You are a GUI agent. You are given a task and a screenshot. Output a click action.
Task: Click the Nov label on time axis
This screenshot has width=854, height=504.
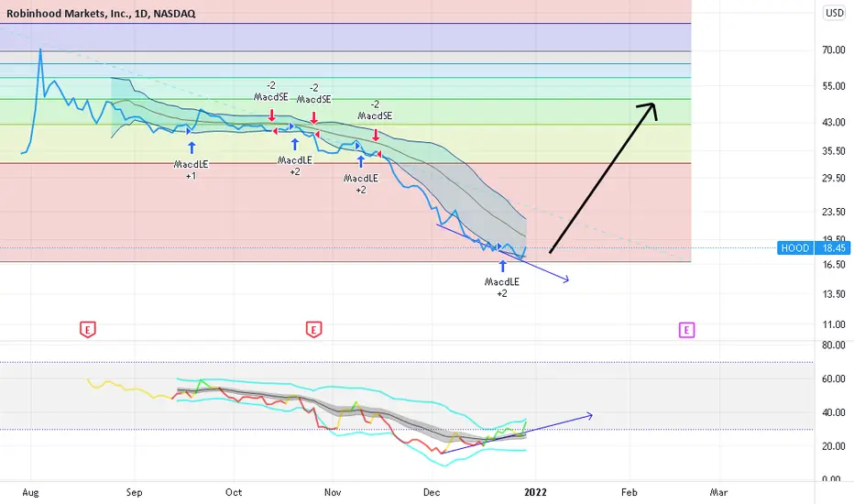[x=333, y=492]
